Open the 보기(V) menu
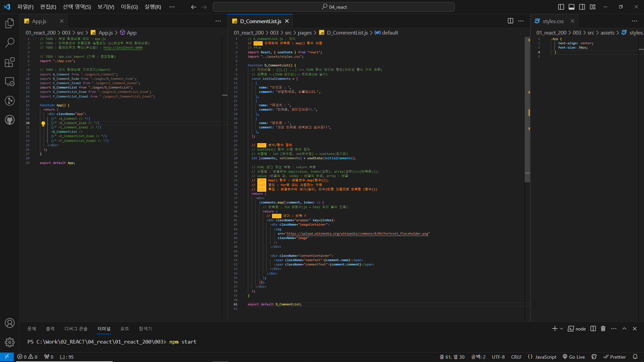The width and height of the screenshot is (644, 362). 106,7
